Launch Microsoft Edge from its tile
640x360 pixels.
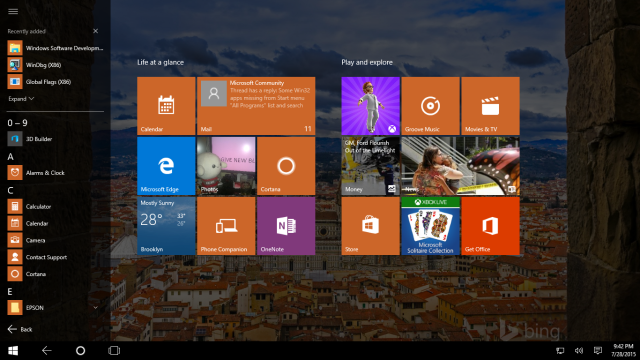166,166
